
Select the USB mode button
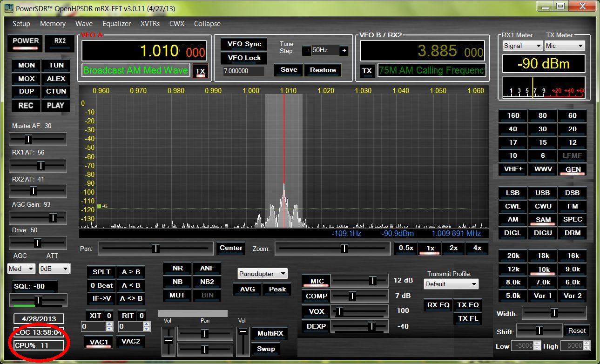(x=542, y=193)
